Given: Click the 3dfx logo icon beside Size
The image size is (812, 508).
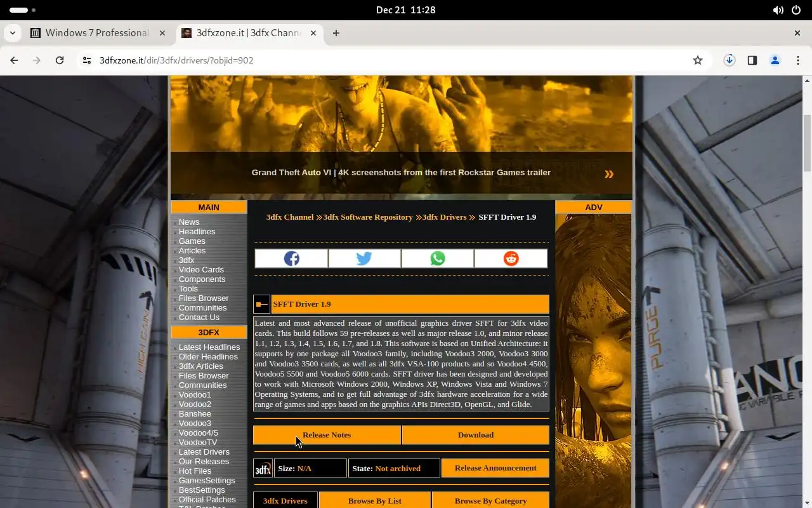Looking at the screenshot, I should (263, 468).
